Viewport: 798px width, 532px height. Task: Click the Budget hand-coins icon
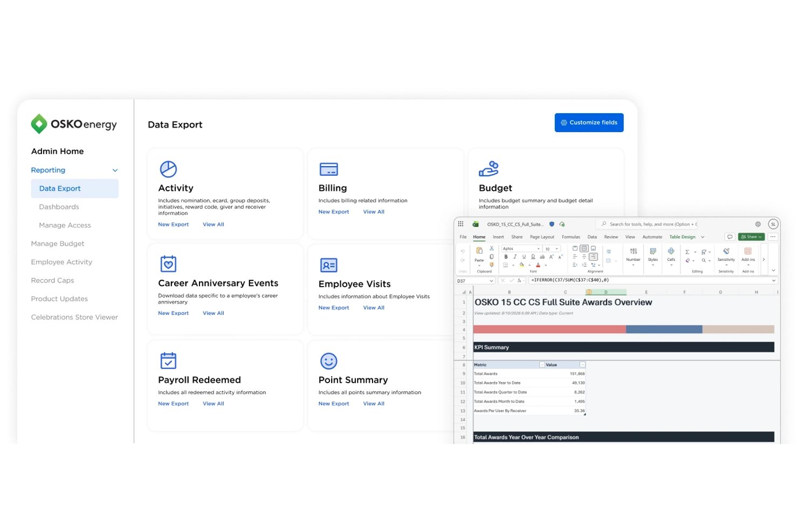489,169
